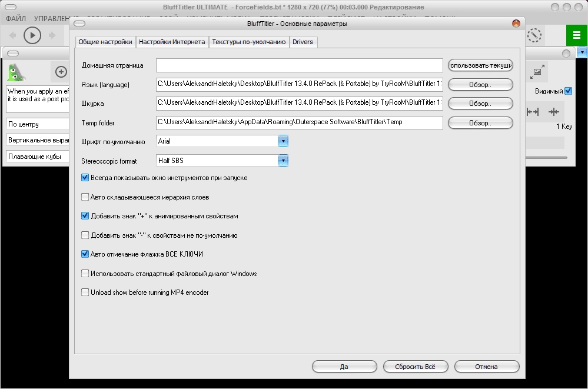
Task: Enable 'Использовать стандартный файловый диалог Windows'
Action: [85, 274]
